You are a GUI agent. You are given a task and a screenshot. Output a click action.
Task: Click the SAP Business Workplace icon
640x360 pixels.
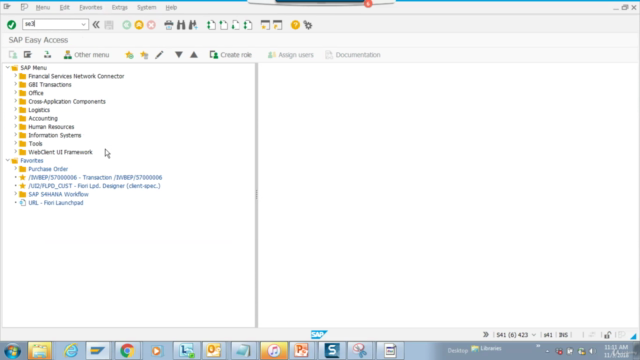pos(47,55)
